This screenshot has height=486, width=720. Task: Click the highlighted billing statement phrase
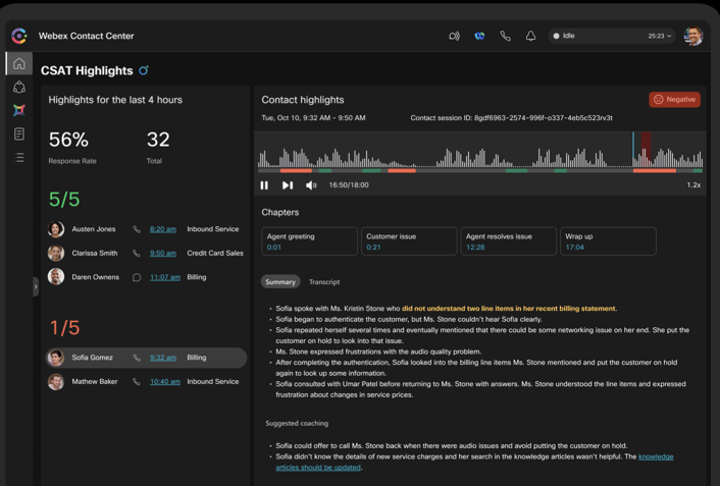coord(509,309)
